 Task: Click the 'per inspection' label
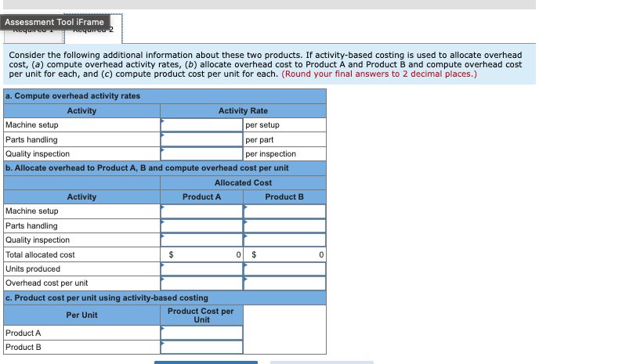pos(270,153)
